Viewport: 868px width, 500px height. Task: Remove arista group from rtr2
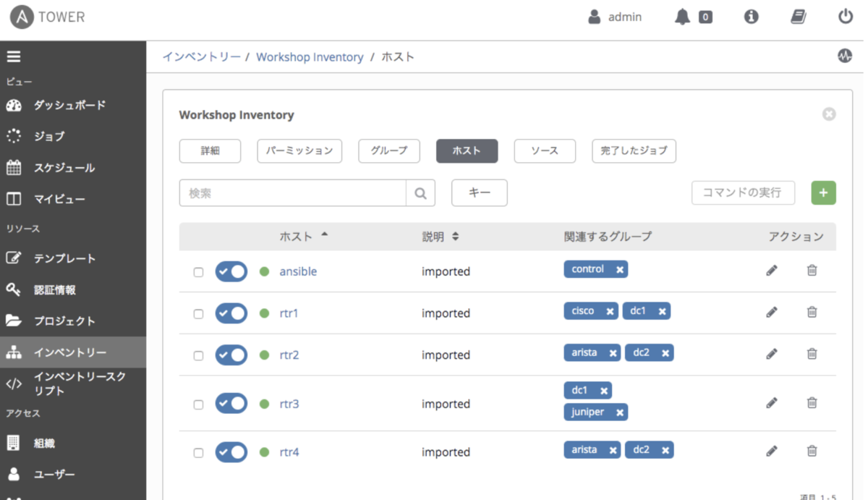pos(613,353)
